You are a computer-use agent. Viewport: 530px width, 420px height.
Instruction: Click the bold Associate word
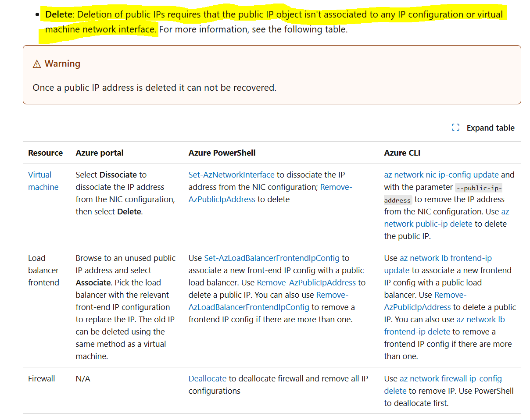(93, 282)
